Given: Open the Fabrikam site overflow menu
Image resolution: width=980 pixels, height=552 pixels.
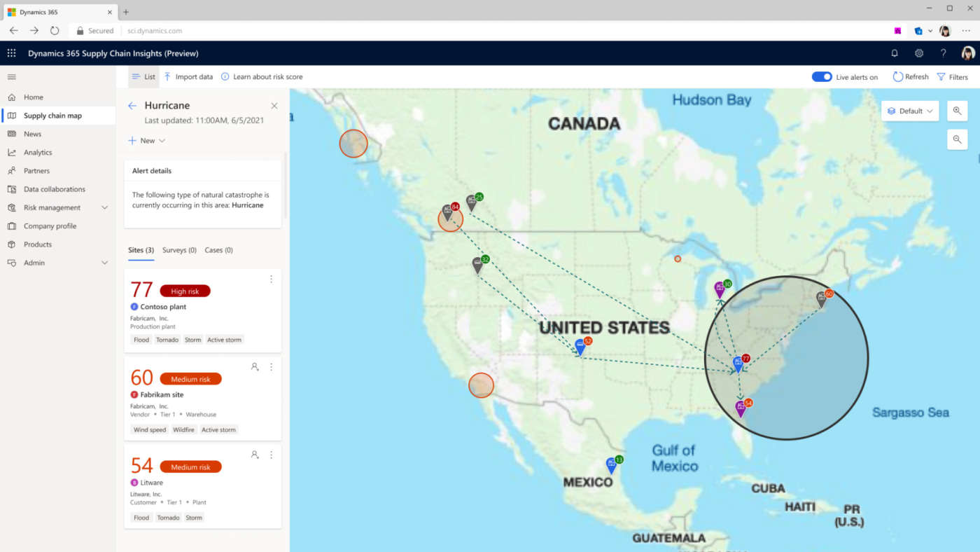Looking at the screenshot, I should (x=271, y=366).
